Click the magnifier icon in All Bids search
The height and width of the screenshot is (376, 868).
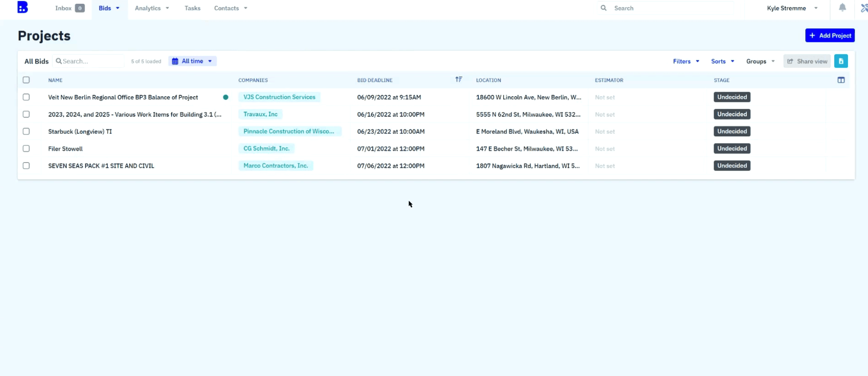coord(59,61)
